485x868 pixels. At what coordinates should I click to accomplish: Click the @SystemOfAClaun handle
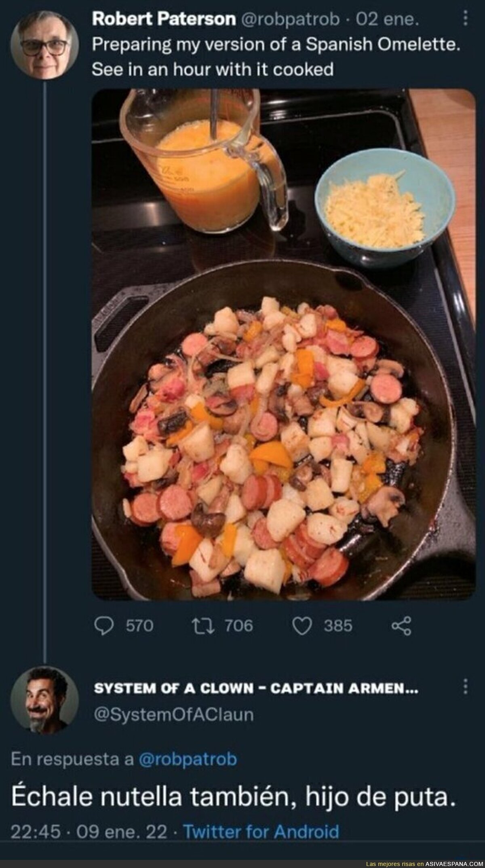174,714
